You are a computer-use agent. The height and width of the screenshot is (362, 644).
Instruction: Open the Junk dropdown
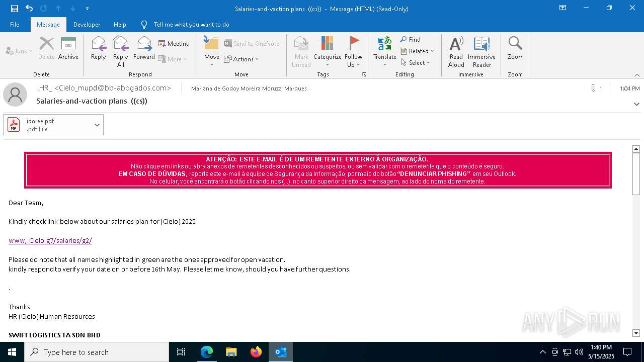19,51
